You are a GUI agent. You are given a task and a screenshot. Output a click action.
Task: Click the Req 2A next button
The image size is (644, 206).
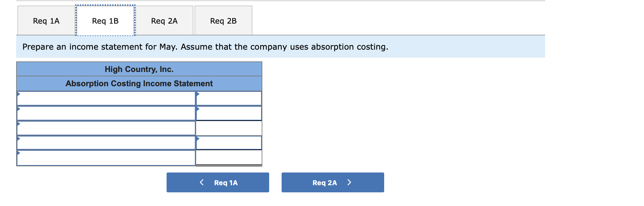pos(332,182)
